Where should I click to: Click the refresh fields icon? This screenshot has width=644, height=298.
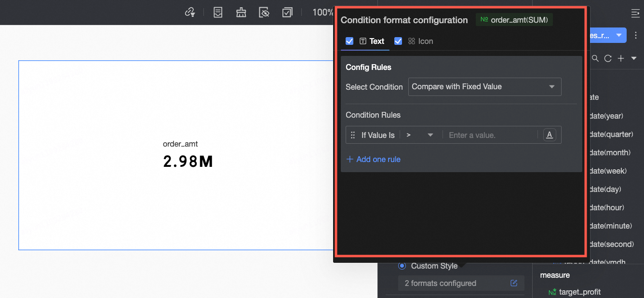pyautogui.click(x=608, y=58)
